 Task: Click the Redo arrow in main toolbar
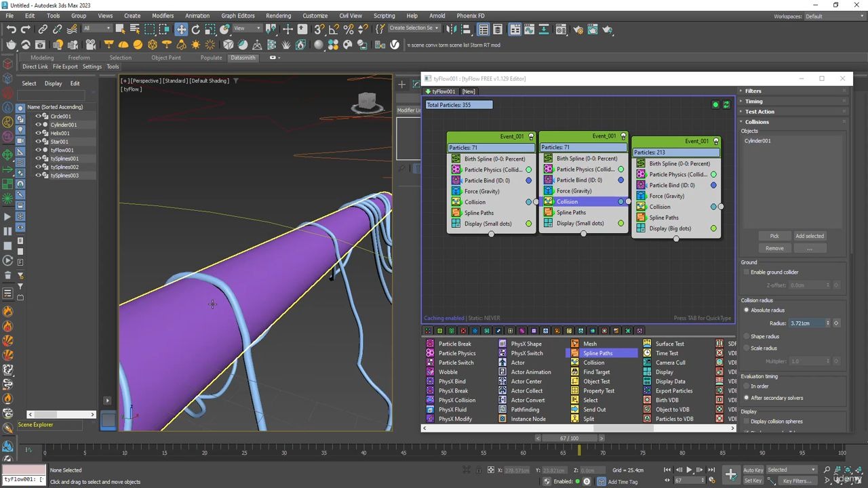(x=26, y=29)
